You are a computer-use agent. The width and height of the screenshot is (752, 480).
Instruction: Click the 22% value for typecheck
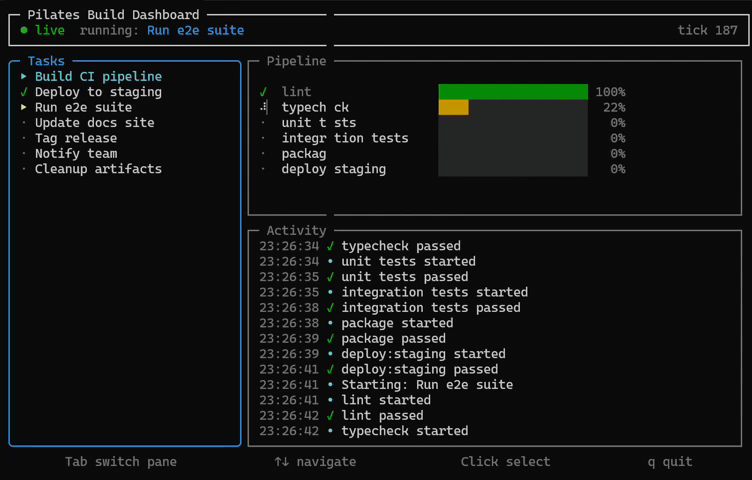point(614,107)
